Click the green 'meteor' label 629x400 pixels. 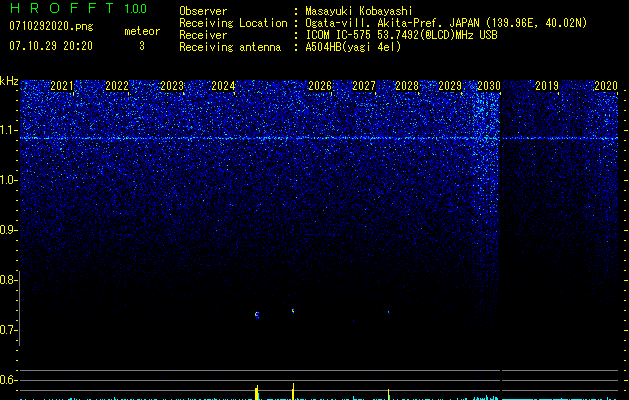(142, 31)
